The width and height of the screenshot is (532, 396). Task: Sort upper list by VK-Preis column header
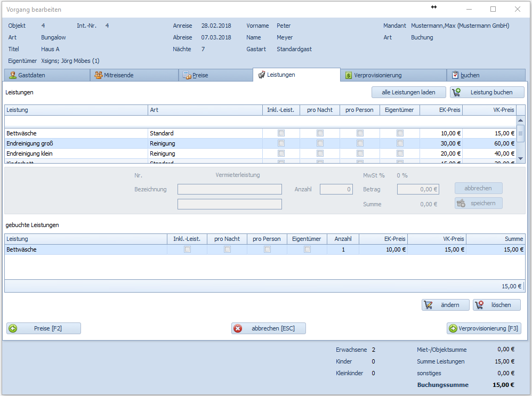pyautogui.click(x=489, y=110)
